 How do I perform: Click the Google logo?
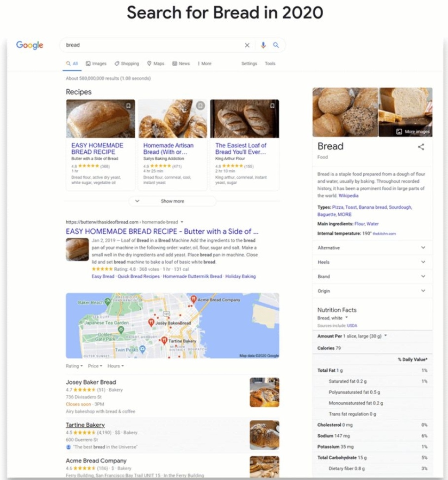click(x=30, y=45)
